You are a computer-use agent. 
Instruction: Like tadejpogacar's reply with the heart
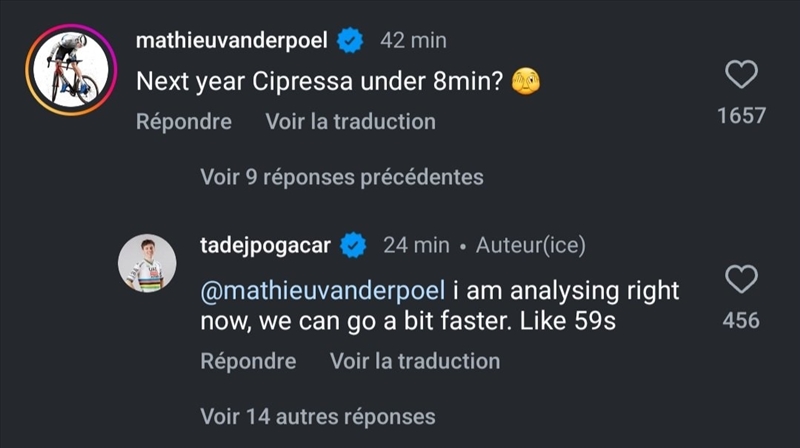(741, 280)
